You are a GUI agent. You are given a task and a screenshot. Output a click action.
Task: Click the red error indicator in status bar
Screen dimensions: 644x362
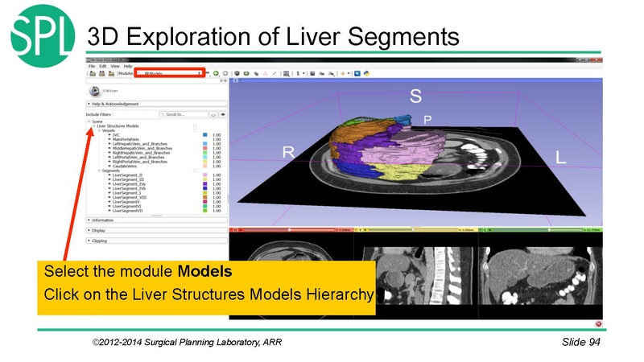[598, 324]
